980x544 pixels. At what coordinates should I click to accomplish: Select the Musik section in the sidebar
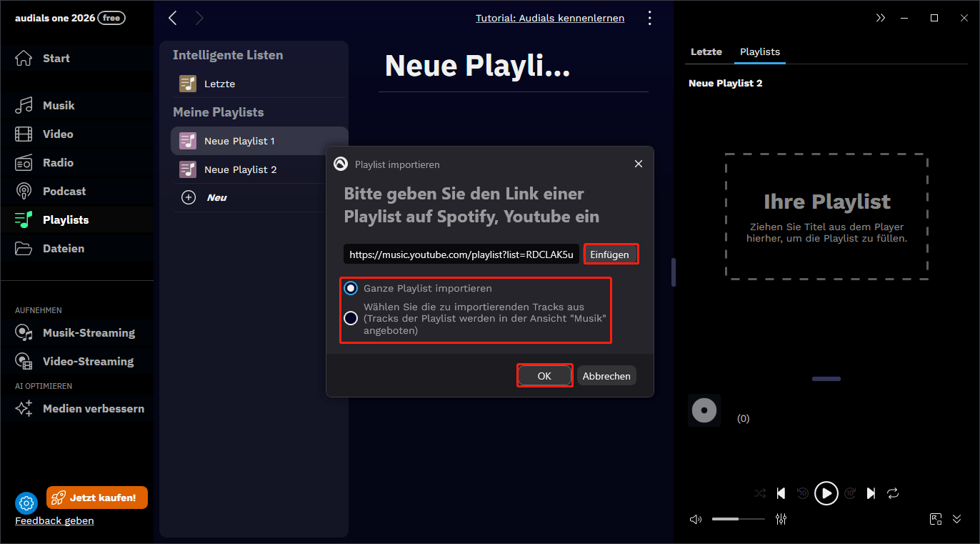[x=57, y=105]
